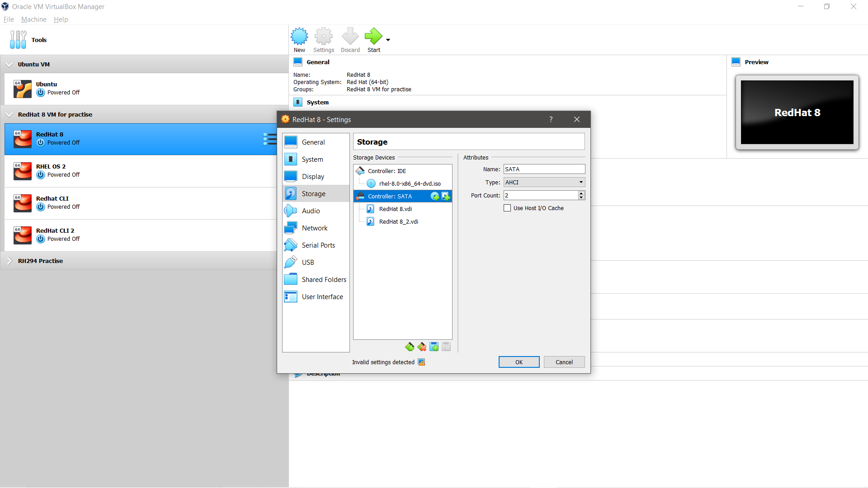Start the selected VM with the green arrow

373,40
